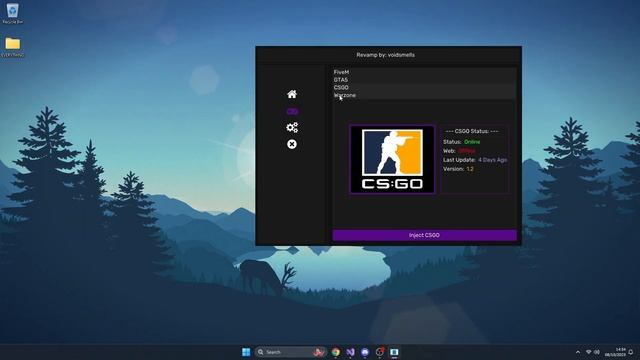Click the '4 Days Ago' last update value
Screen dimensions: 640x360
[493, 160]
